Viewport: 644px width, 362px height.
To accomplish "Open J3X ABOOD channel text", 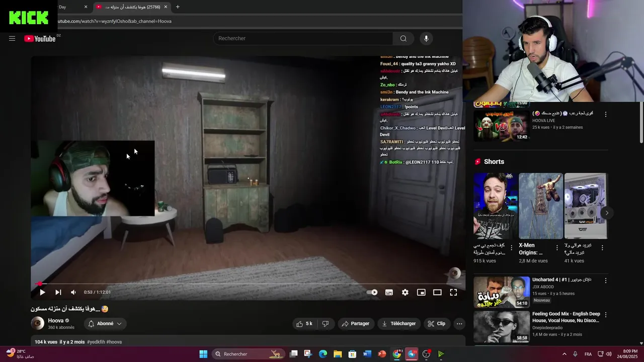I will click(x=543, y=287).
